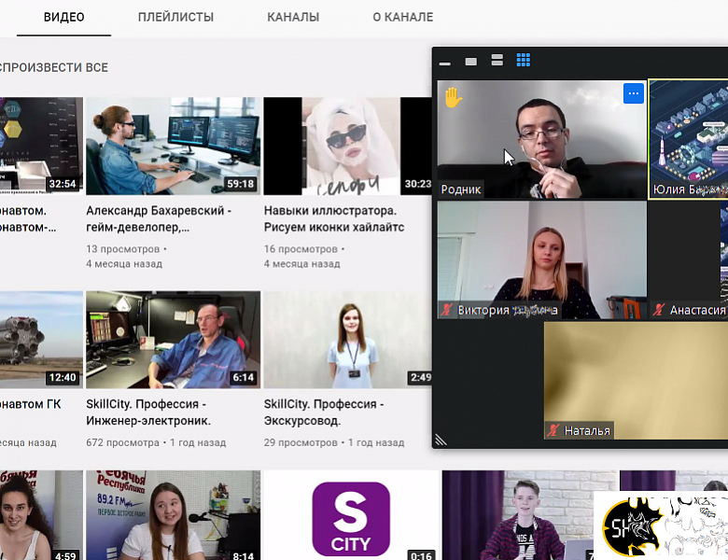Click the muted mic icon next to Наталья
The width and height of the screenshot is (728, 560).
point(553,430)
